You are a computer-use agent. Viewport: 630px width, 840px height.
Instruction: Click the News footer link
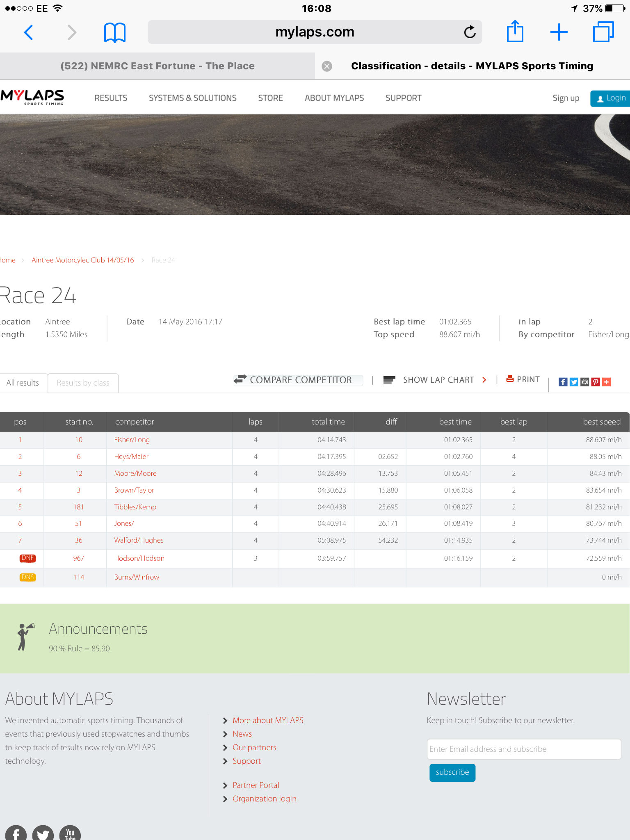click(x=242, y=734)
